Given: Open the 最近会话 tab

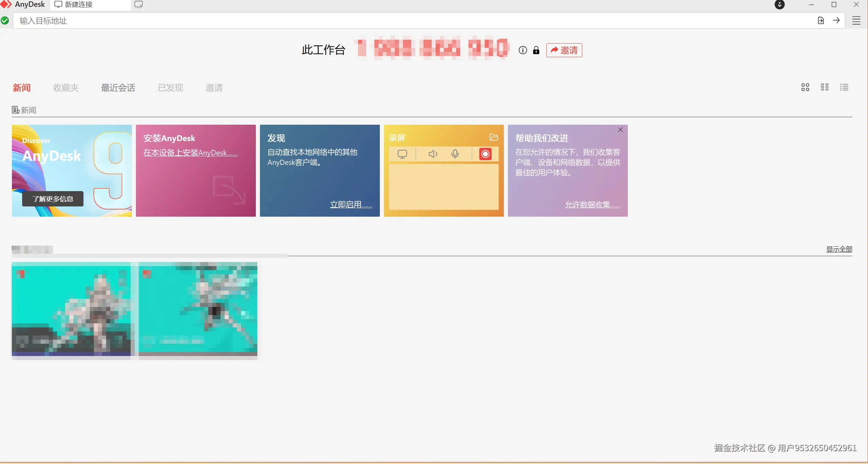Looking at the screenshot, I should point(118,88).
